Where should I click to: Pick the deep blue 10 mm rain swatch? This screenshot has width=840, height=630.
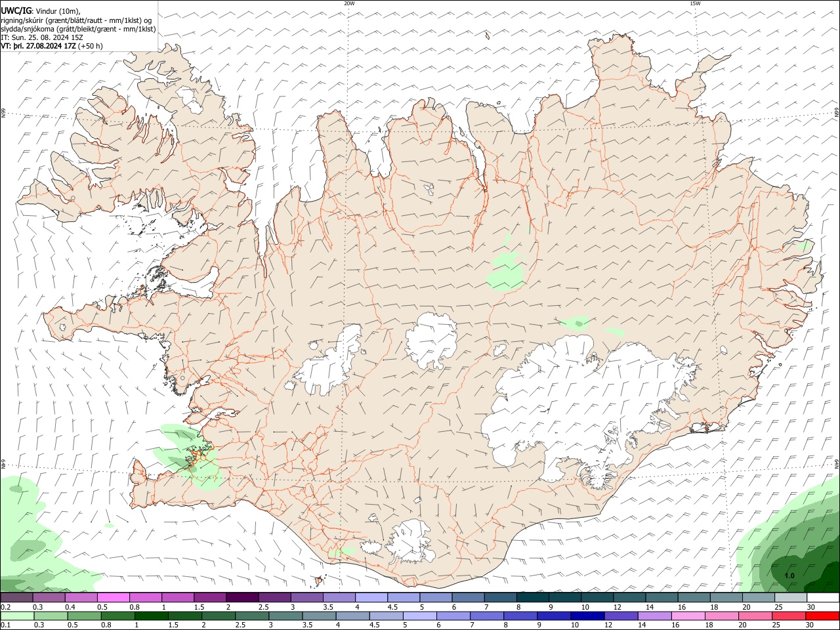coord(587,616)
